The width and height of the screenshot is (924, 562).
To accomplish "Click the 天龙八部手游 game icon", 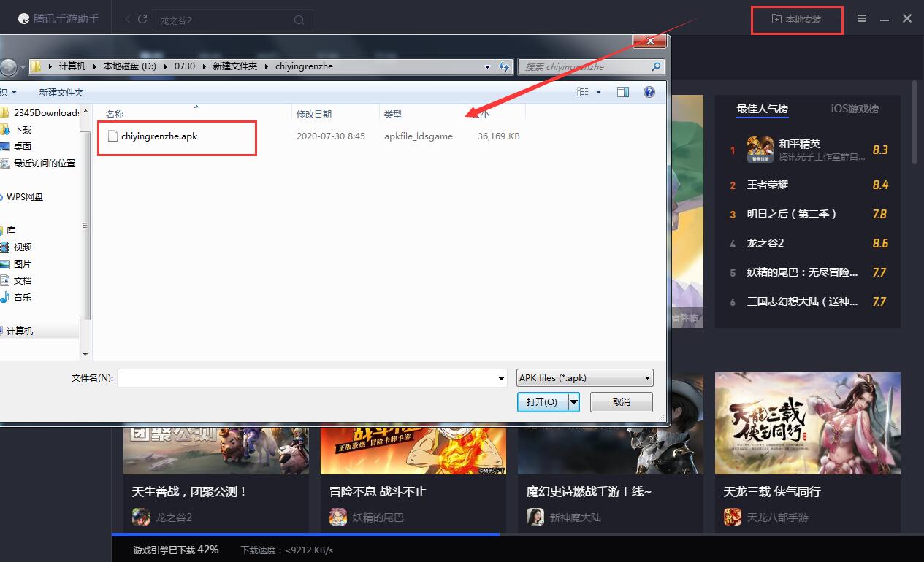I will pyautogui.click(x=733, y=517).
